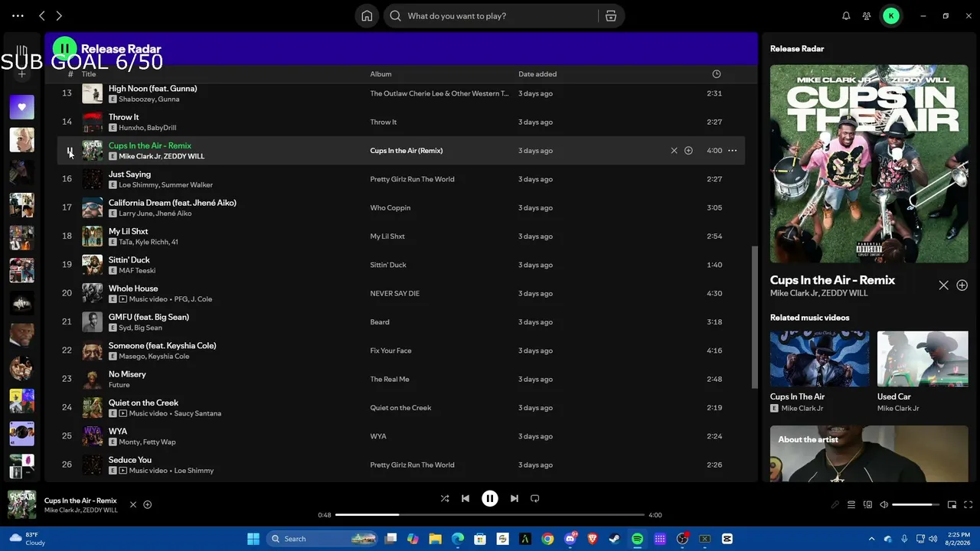Screen dimensions: 980x551
Task: Open the Browse icon in search bar
Action: 610,16
